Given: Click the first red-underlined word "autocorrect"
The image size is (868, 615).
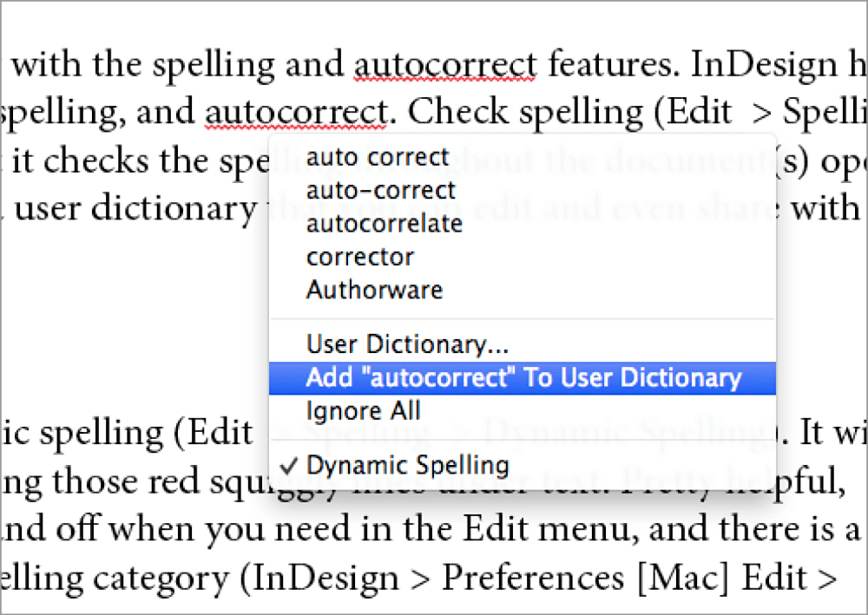Looking at the screenshot, I should 445,63.
